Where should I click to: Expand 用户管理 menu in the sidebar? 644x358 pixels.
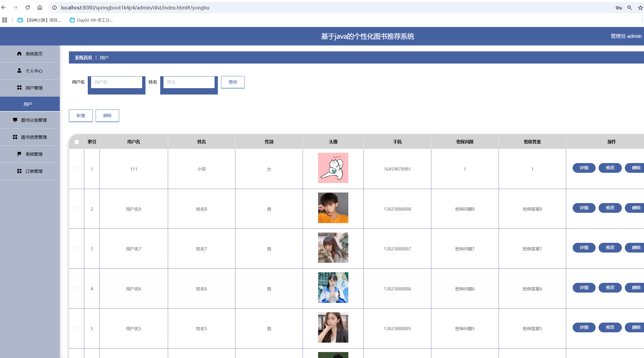click(30, 88)
